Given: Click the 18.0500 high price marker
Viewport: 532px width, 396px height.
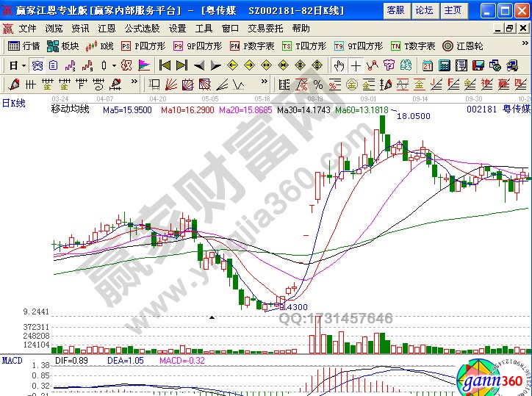Looking at the screenshot, I should point(414,116).
